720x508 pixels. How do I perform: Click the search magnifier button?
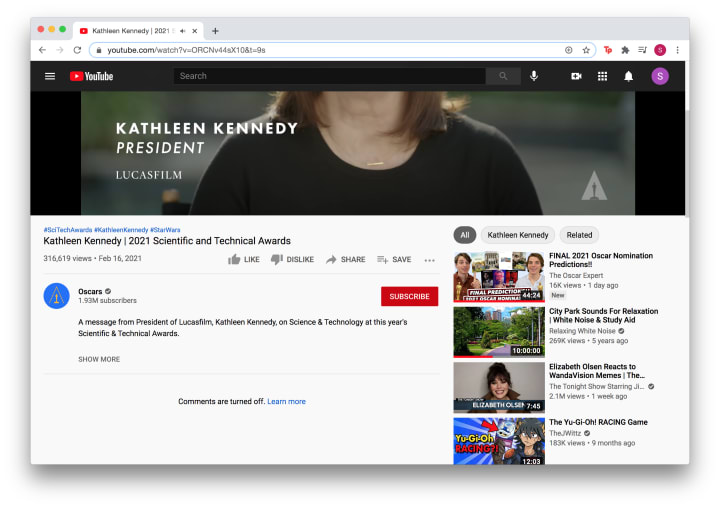(503, 76)
